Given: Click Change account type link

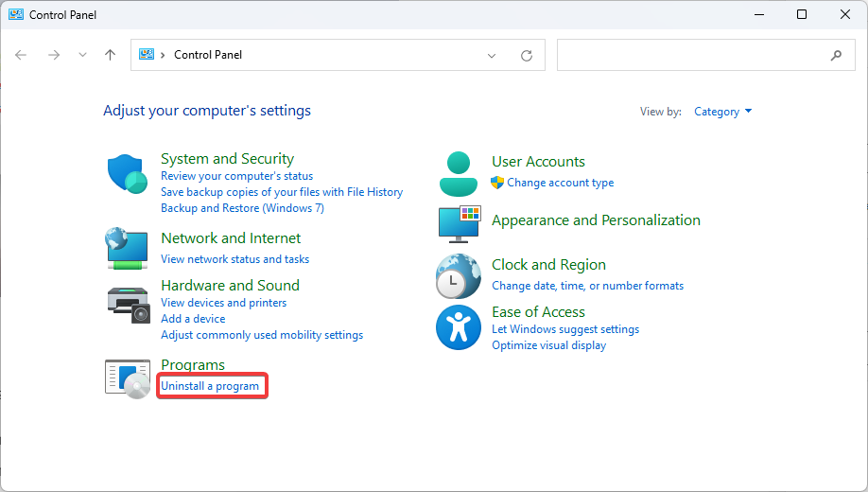Looking at the screenshot, I should click(x=560, y=183).
